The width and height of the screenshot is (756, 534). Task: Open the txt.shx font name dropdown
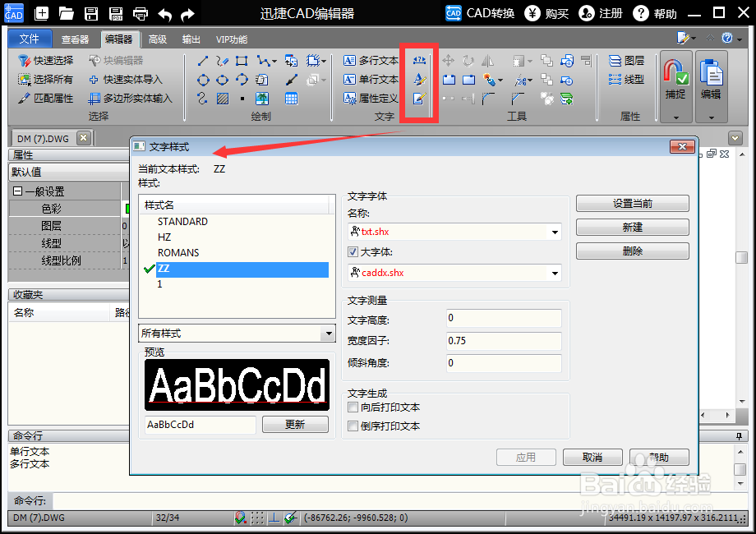coord(555,232)
